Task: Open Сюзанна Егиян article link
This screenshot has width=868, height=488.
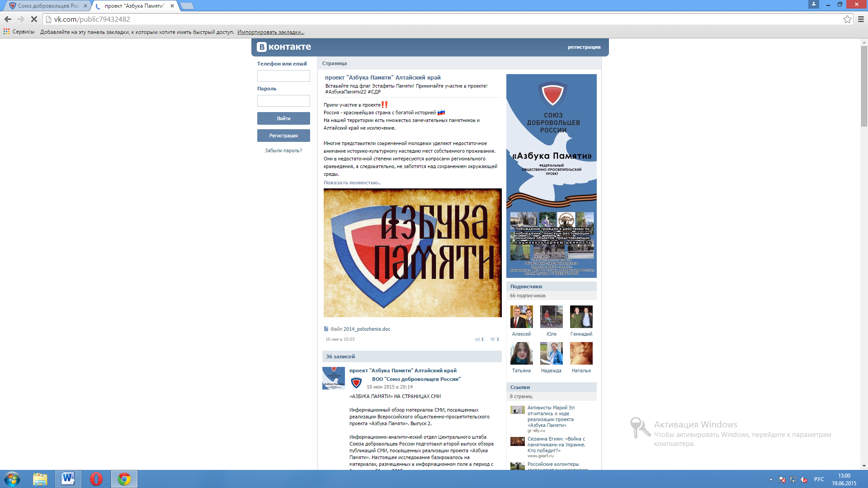Action: pyautogui.click(x=557, y=445)
